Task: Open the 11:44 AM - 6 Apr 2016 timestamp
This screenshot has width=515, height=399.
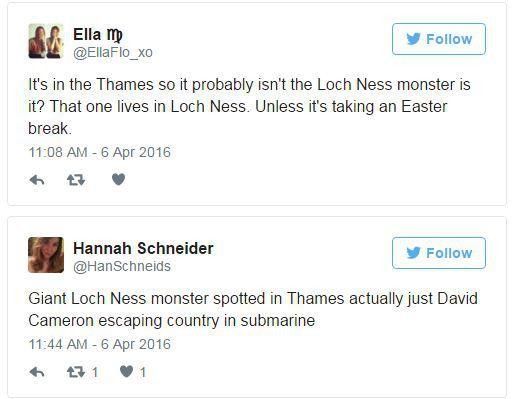Action: 99,344
